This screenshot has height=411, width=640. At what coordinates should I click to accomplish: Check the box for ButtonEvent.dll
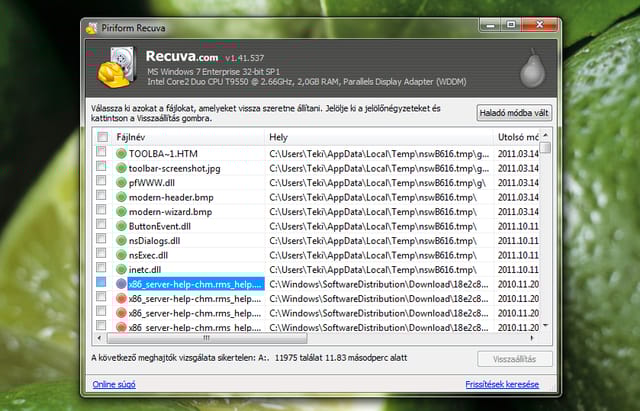101,224
